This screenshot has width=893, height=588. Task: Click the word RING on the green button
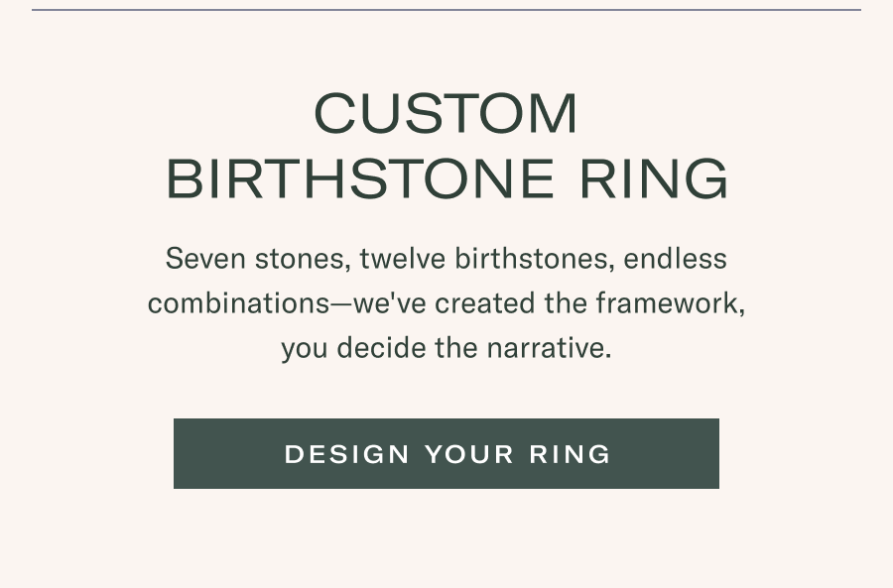click(x=570, y=454)
